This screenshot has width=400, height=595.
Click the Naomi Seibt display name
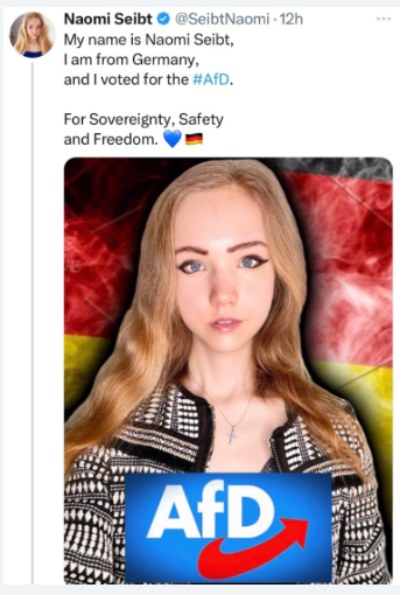tap(108, 19)
